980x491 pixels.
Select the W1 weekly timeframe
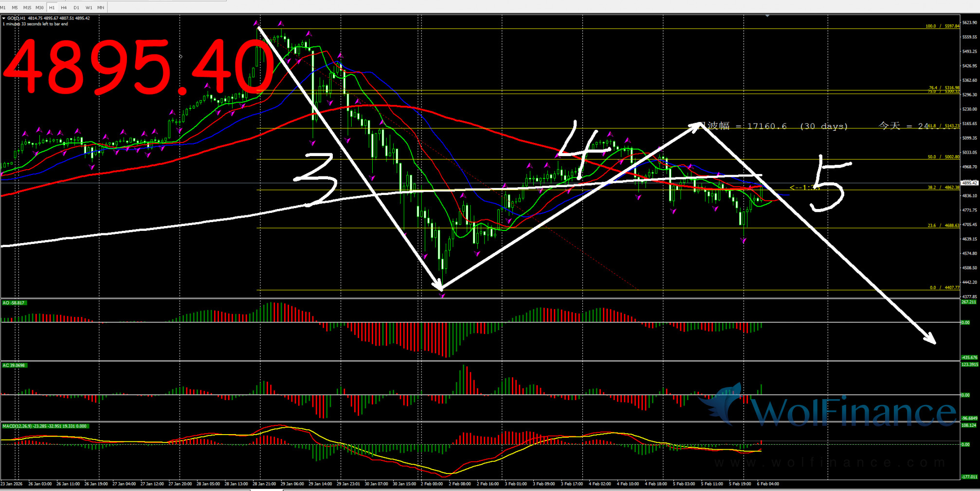pos(89,8)
